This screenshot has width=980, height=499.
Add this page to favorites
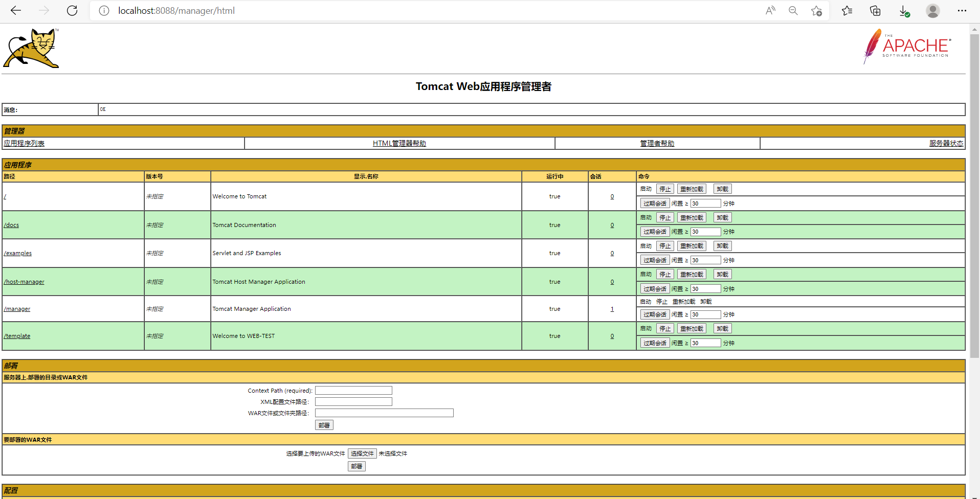pyautogui.click(x=816, y=11)
